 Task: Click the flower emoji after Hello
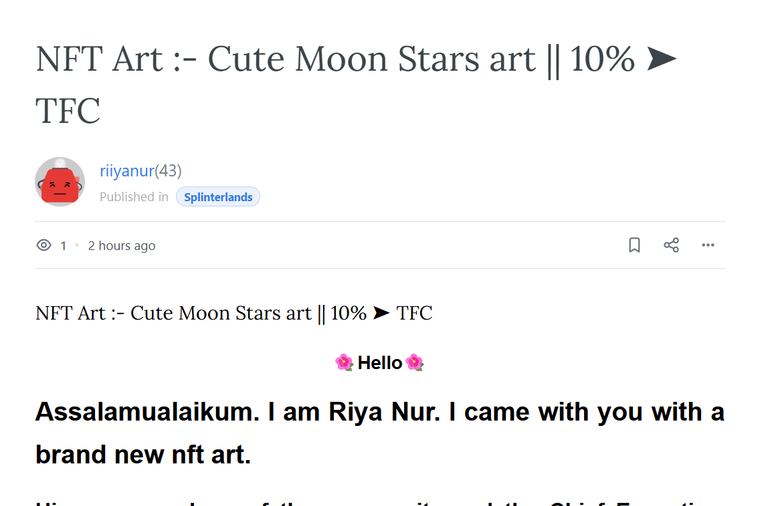pyautogui.click(x=414, y=362)
